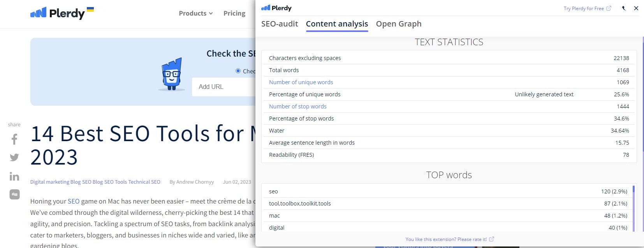Click the average sentence length value 15.75

[622, 143]
